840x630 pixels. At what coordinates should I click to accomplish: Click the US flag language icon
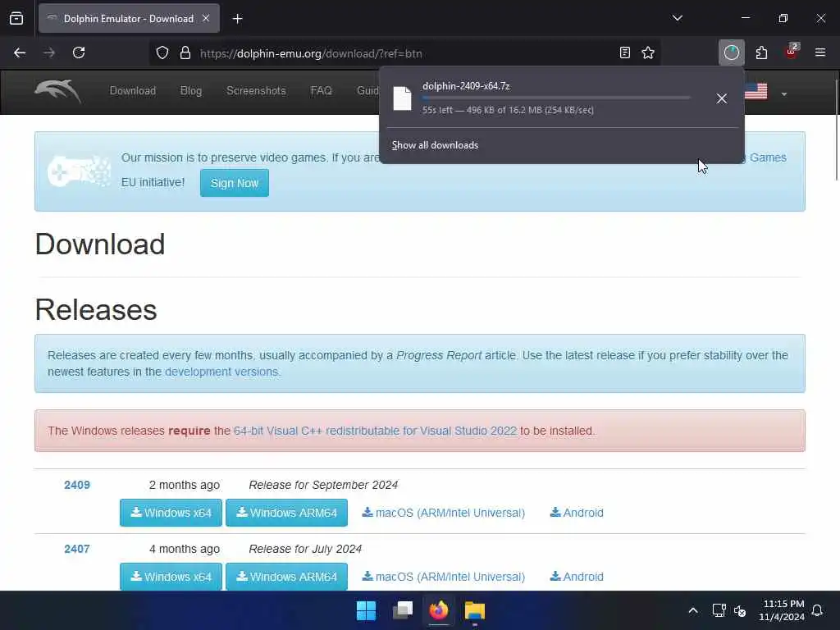click(756, 92)
